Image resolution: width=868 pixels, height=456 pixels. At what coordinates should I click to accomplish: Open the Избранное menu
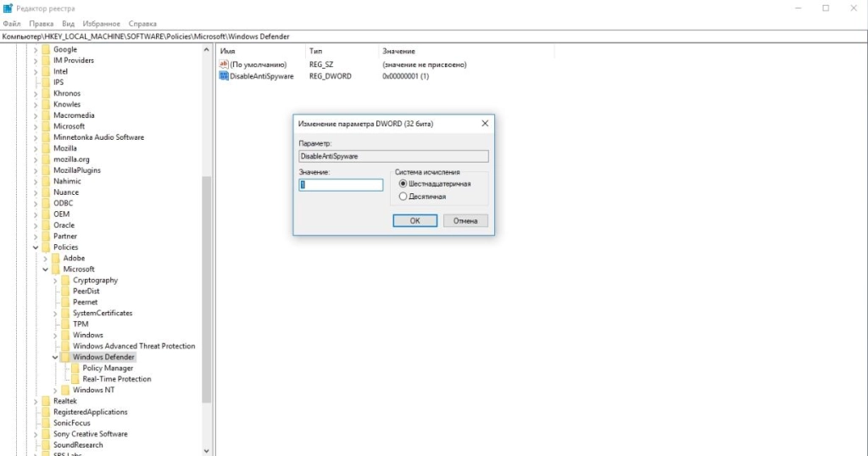click(102, 24)
